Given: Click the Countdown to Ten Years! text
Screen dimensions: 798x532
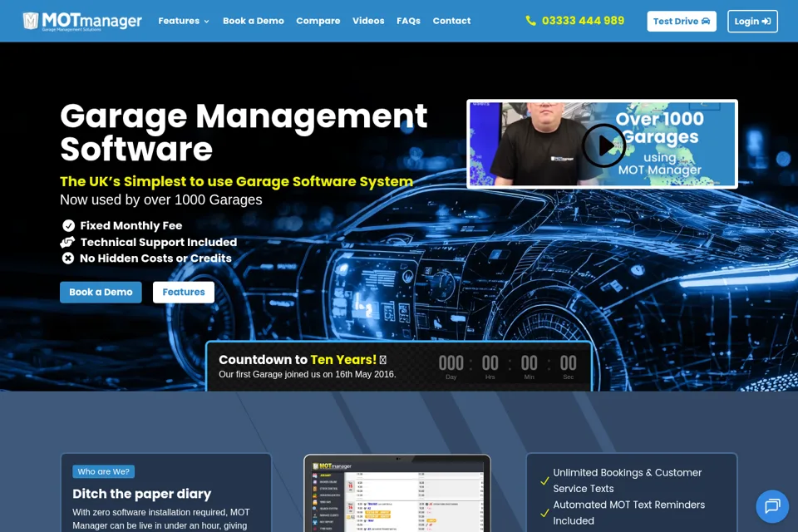Looking at the screenshot, I should point(303,359).
